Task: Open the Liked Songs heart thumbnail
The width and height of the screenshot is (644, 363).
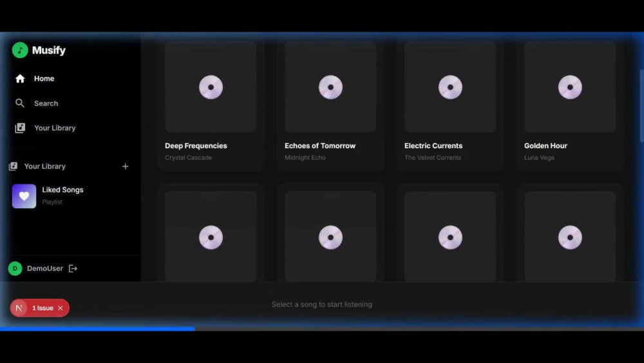Action: pyautogui.click(x=24, y=196)
